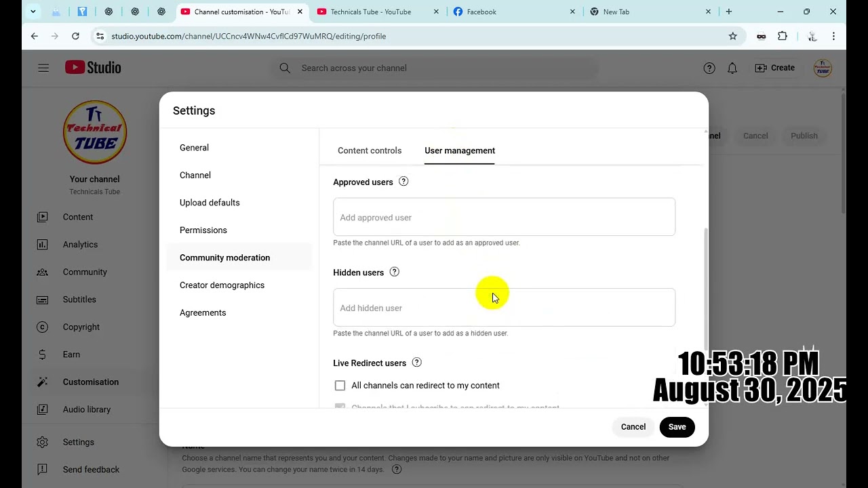Close the Facebook tab
The image size is (868, 488).
(572, 12)
